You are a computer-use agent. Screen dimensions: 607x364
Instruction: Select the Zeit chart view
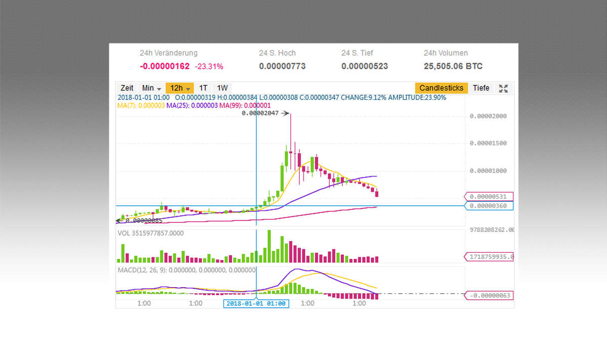tap(127, 88)
